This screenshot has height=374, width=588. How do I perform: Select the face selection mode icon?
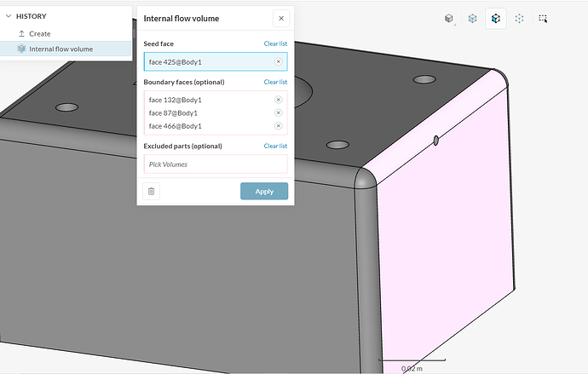click(x=496, y=19)
